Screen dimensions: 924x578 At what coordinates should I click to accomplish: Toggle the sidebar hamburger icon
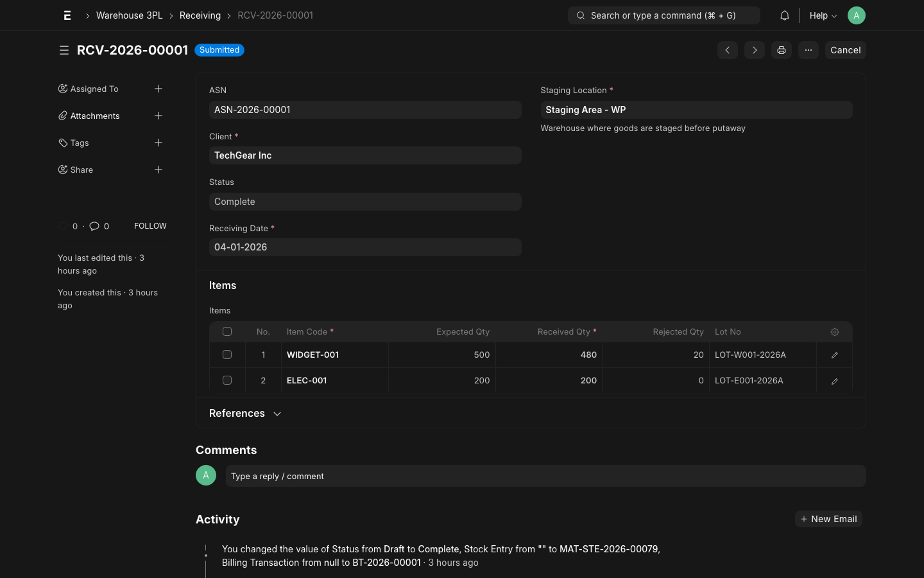click(64, 50)
